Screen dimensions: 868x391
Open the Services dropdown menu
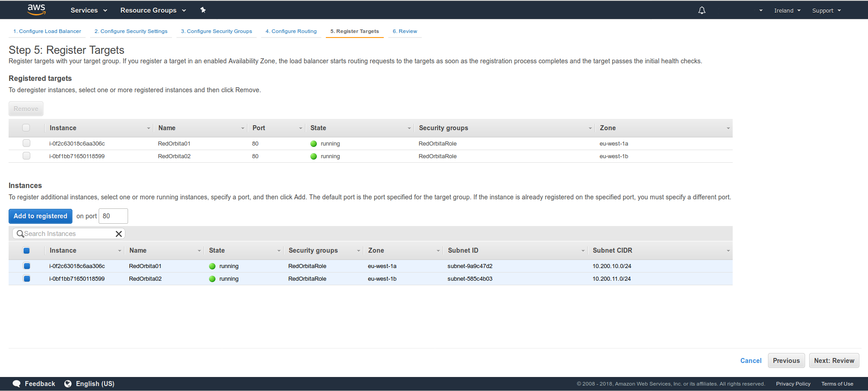[x=89, y=10]
